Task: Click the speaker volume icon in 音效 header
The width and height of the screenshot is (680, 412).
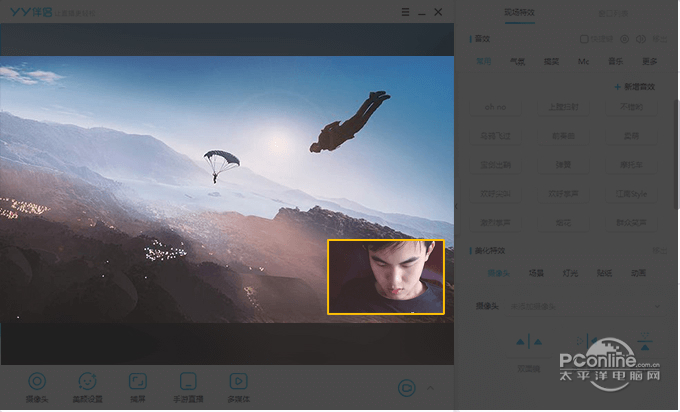Action: tap(641, 39)
